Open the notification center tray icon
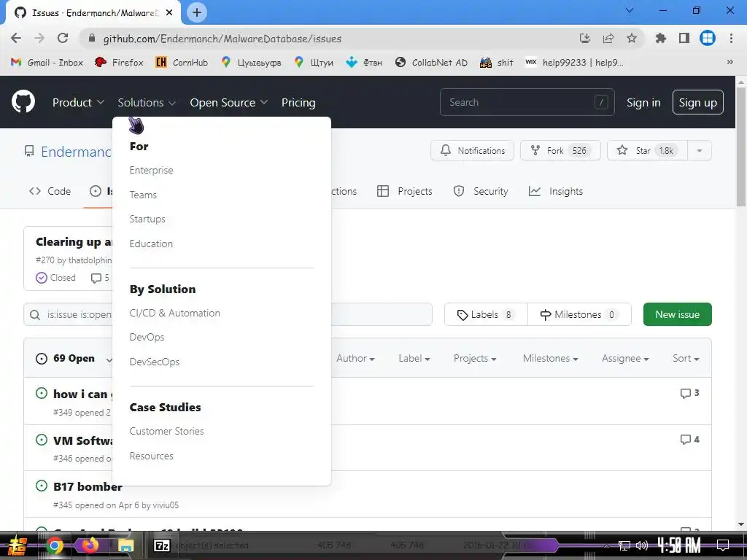The image size is (747, 560). tap(723, 545)
